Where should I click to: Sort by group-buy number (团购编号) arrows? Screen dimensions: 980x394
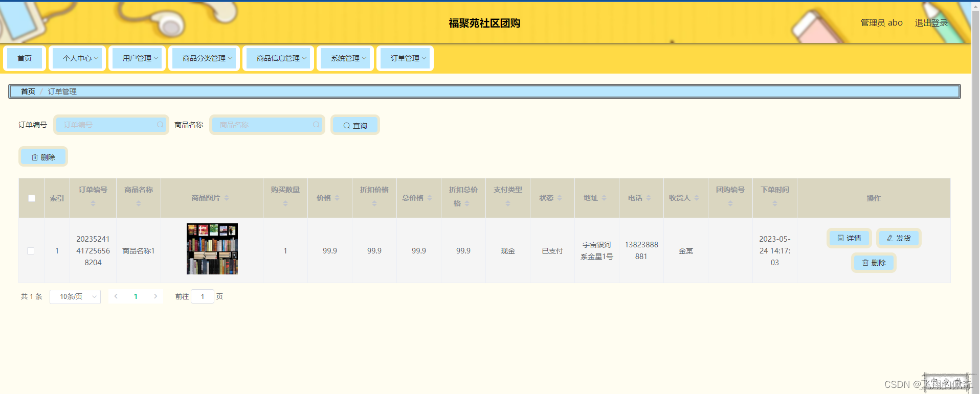point(730,203)
